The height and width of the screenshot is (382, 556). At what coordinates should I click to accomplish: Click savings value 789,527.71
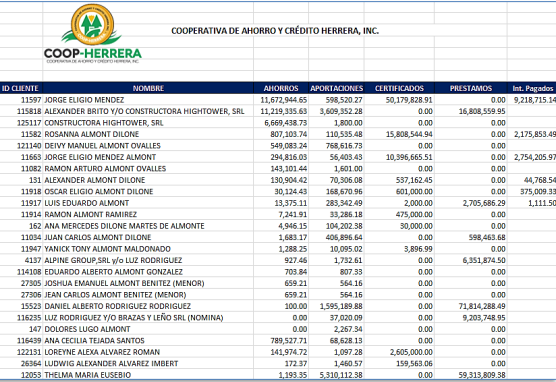(x=289, y=341)
